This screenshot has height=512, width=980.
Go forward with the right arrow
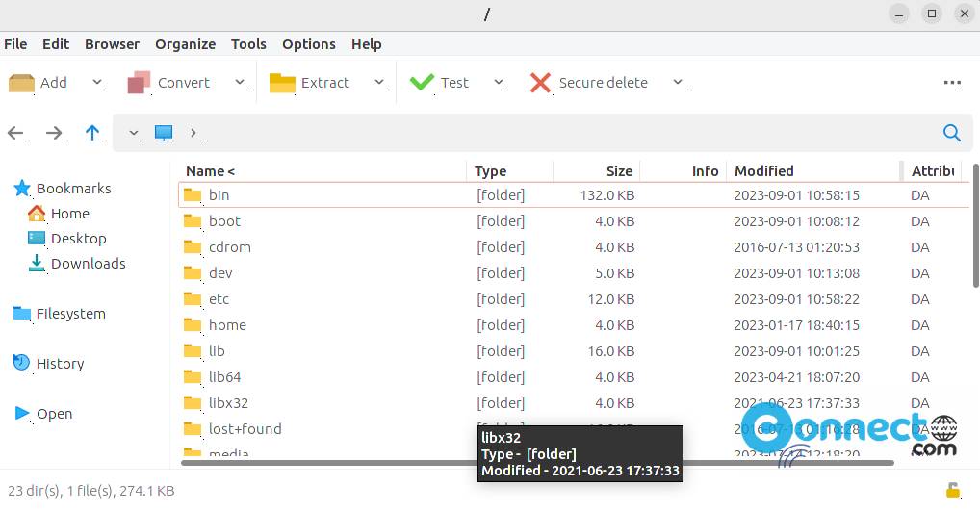pyautogui.click(x=54, y=133)
